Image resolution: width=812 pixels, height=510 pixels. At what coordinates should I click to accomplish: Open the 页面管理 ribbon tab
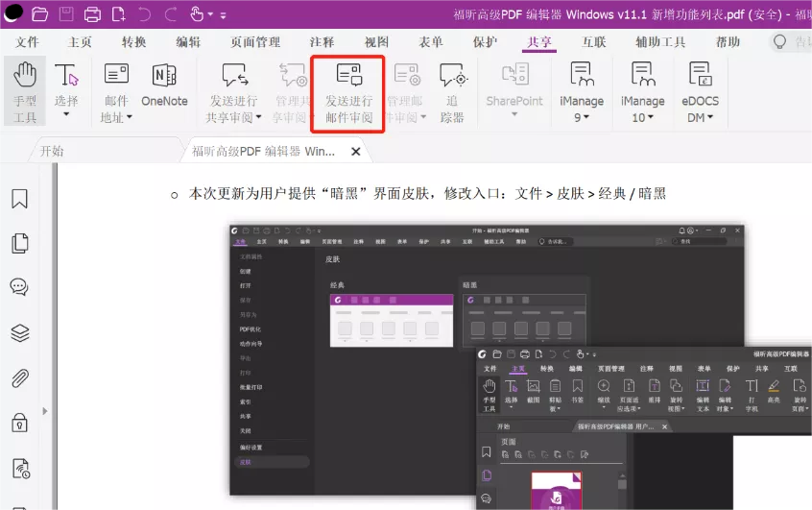(x=255, y=42)
